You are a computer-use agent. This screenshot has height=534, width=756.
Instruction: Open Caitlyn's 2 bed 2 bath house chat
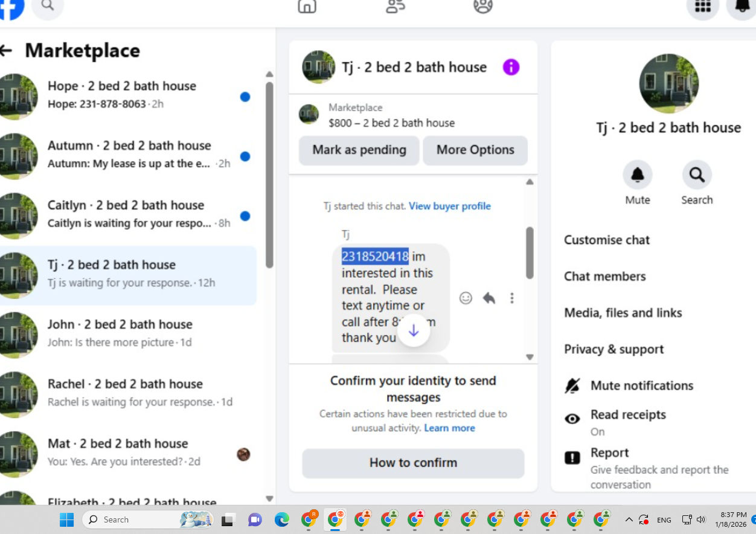(x=128, y=216)
